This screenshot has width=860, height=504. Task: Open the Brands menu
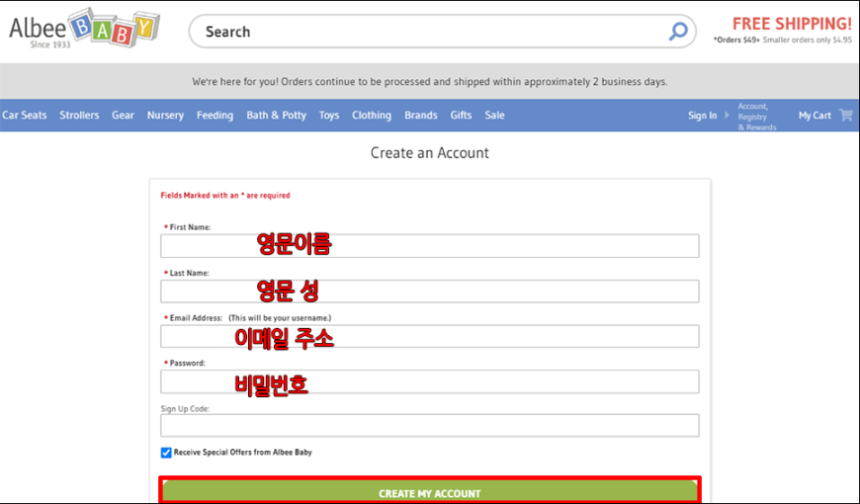421,116
